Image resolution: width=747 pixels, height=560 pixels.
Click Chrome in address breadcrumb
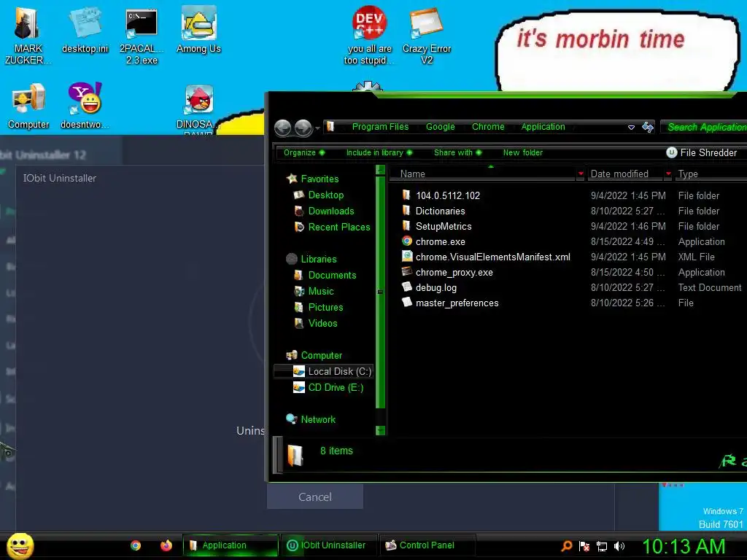[488, 127]
